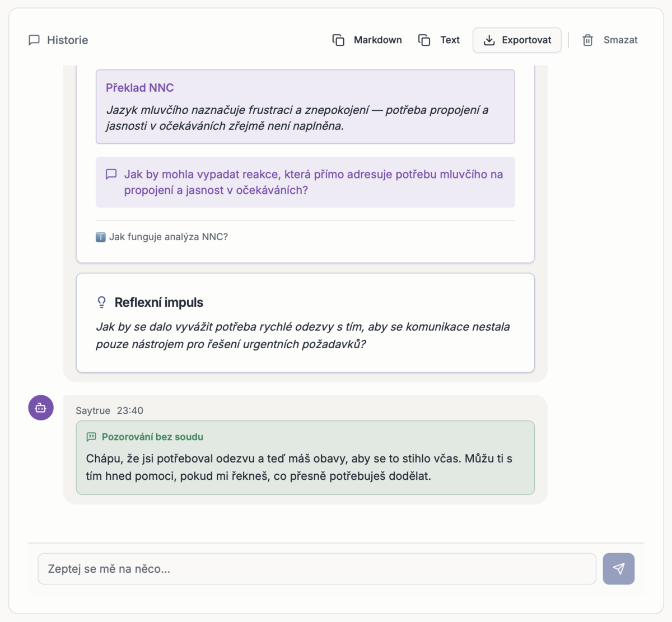Copy conversation as Markdown

point(367,40)
